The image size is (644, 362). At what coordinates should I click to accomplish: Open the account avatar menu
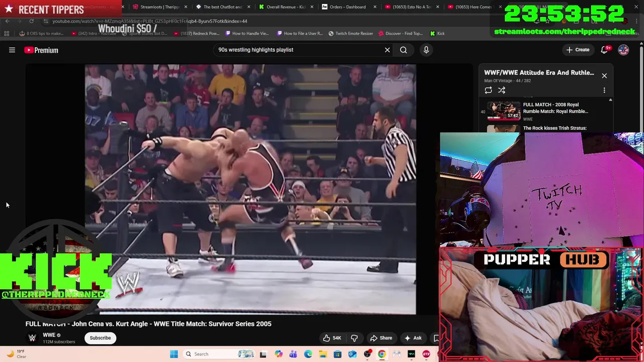623,50
